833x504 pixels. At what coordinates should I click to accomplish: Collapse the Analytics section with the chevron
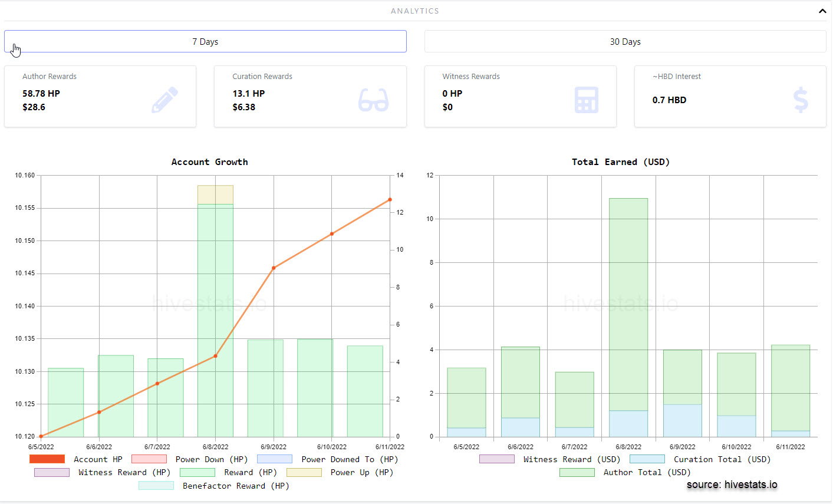click(822, 11)
